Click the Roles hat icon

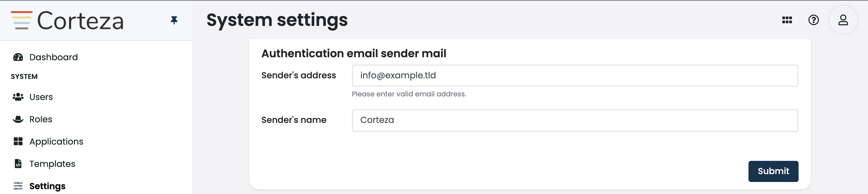pos(18,119)
